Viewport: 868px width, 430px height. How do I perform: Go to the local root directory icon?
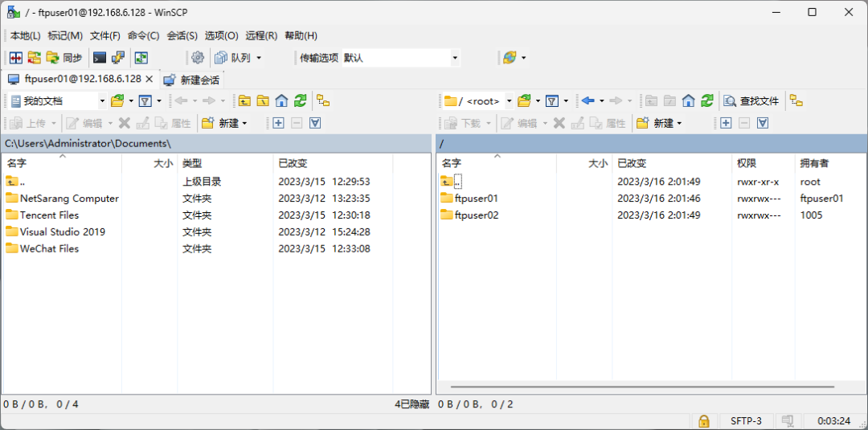[263, 101]
